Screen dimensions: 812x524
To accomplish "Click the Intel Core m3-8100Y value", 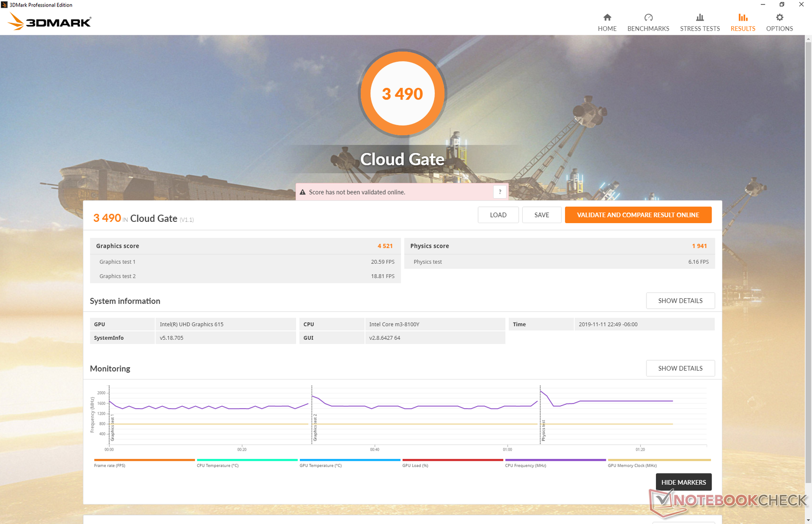I will point(394,324).
